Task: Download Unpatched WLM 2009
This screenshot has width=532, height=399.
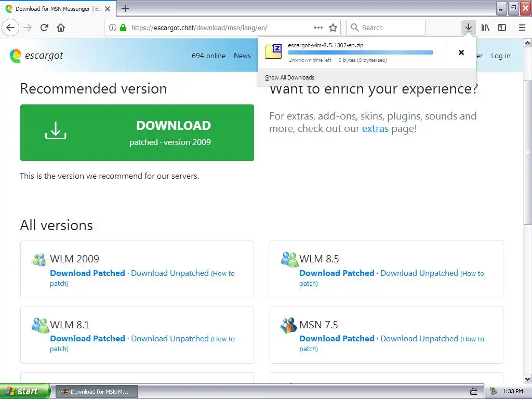Action: coord(170,273)
